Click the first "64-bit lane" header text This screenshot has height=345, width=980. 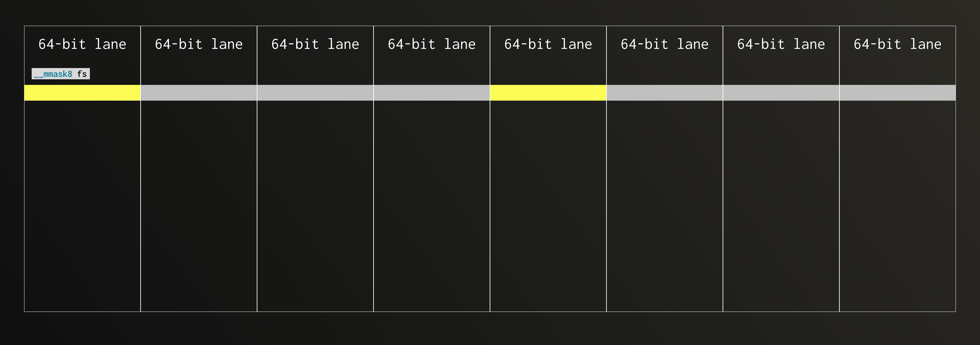click(82, 45)
